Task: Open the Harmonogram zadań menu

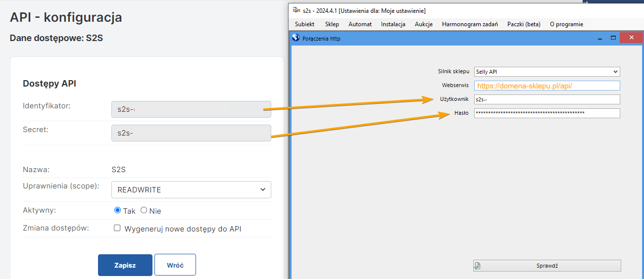Action: 469,24
